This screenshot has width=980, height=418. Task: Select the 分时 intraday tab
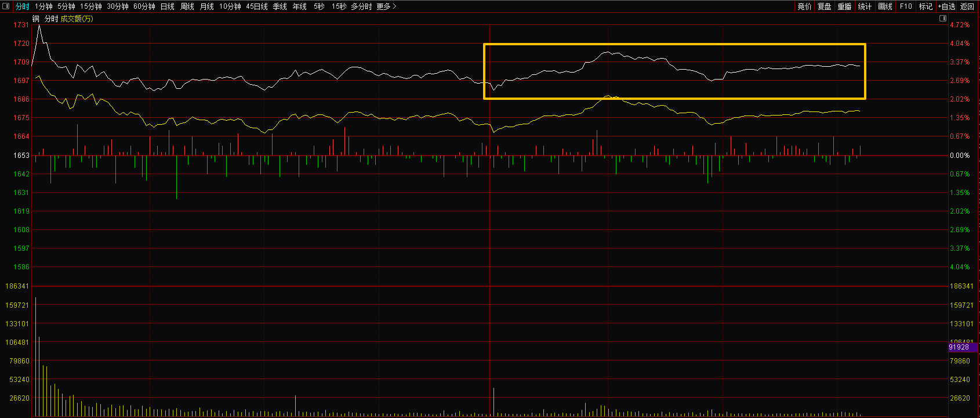click(22, 6)
